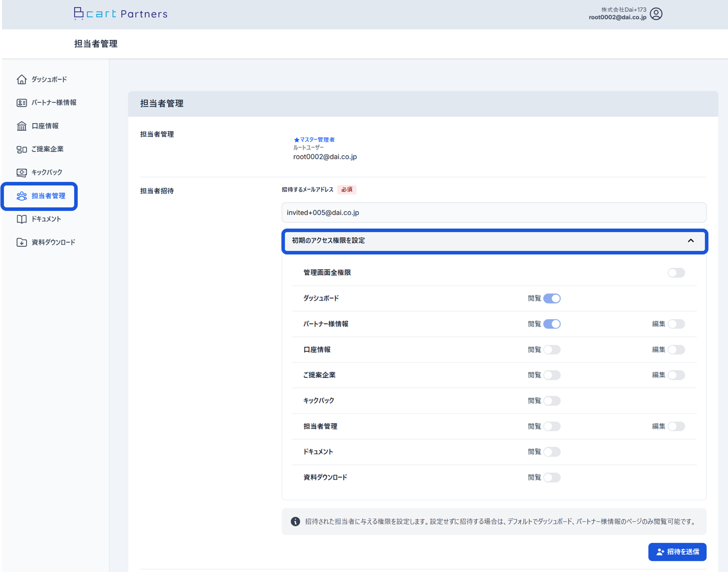The image size is (728, 572).
Task: Click the 必須 required badge
Action: [x=347, y=190]
